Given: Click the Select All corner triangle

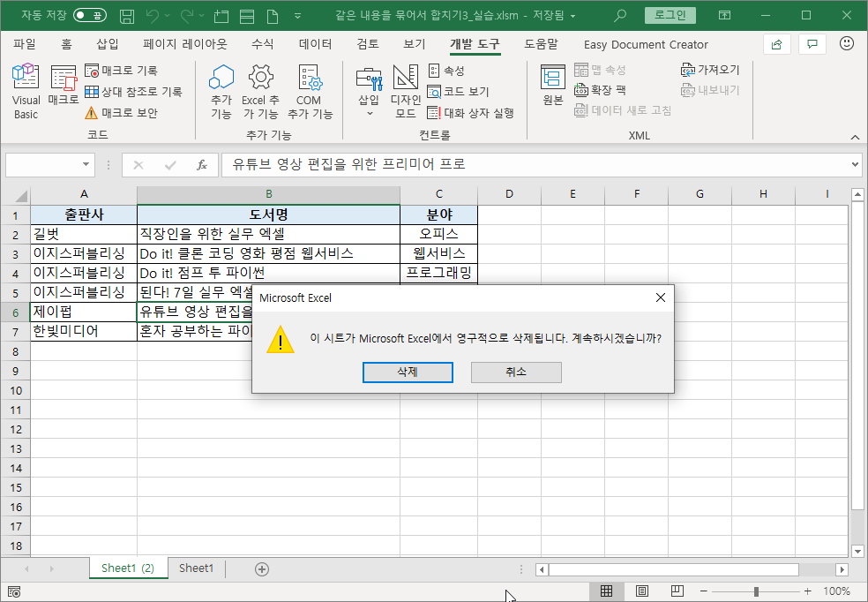Looking at the screenshot, I should pos(20,195).
